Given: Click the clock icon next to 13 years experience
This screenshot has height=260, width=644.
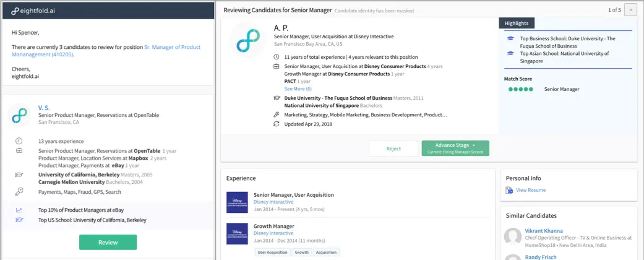Looking at the screenshot, I should click(19, 141).
